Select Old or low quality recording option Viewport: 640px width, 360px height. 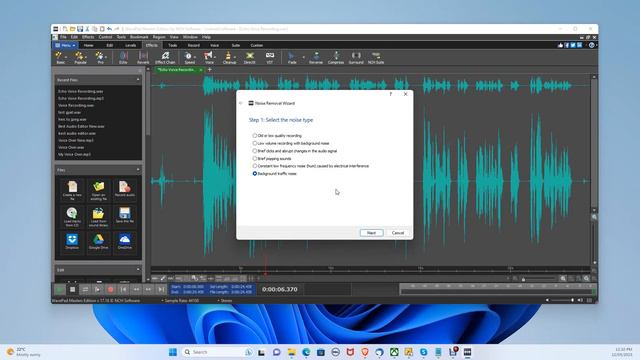277,136
